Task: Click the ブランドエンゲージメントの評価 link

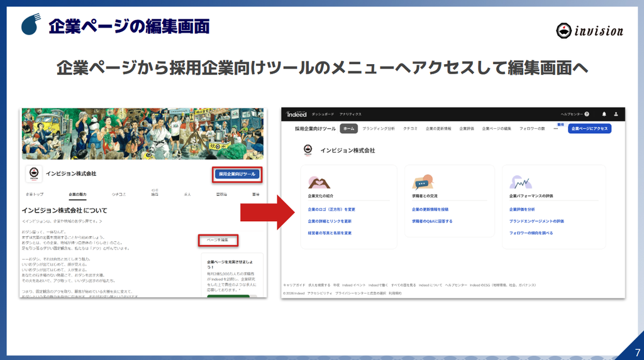Action: pos(536,221)
